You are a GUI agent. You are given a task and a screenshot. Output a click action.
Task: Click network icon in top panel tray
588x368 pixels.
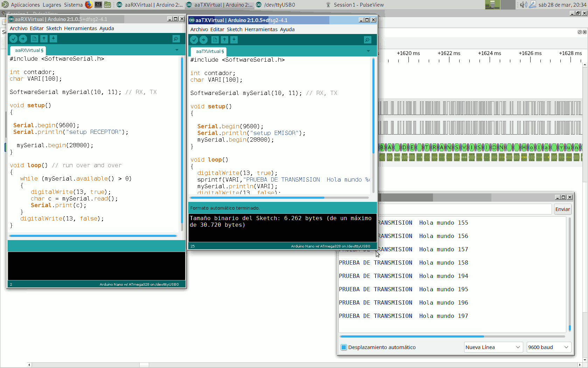533,5
